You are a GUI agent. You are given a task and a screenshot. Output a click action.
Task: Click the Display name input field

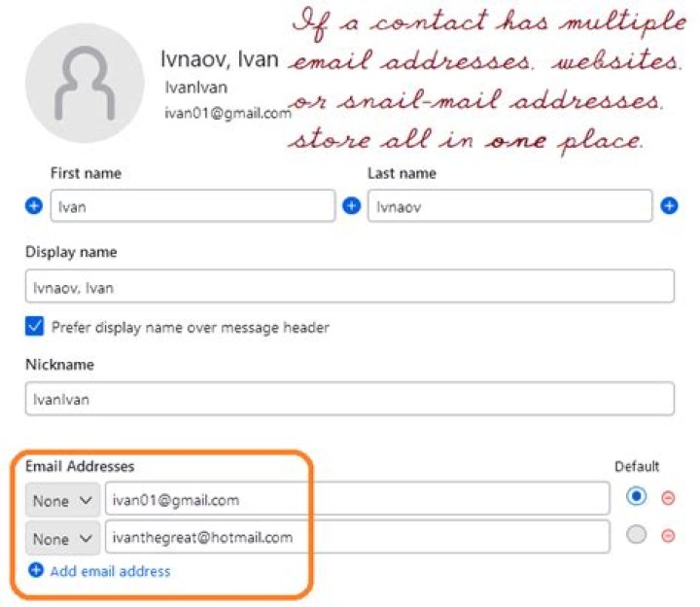(350, 286)
